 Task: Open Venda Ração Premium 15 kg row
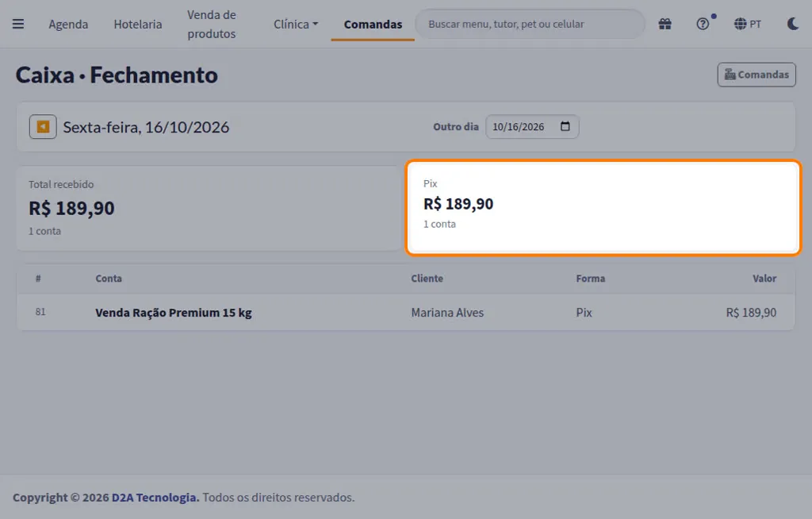406,312
